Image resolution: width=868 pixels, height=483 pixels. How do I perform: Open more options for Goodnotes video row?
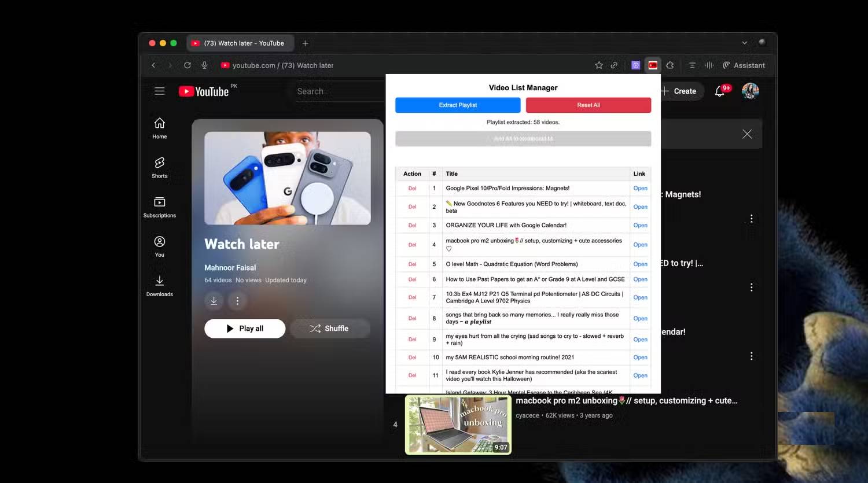(x=751, y=287)
